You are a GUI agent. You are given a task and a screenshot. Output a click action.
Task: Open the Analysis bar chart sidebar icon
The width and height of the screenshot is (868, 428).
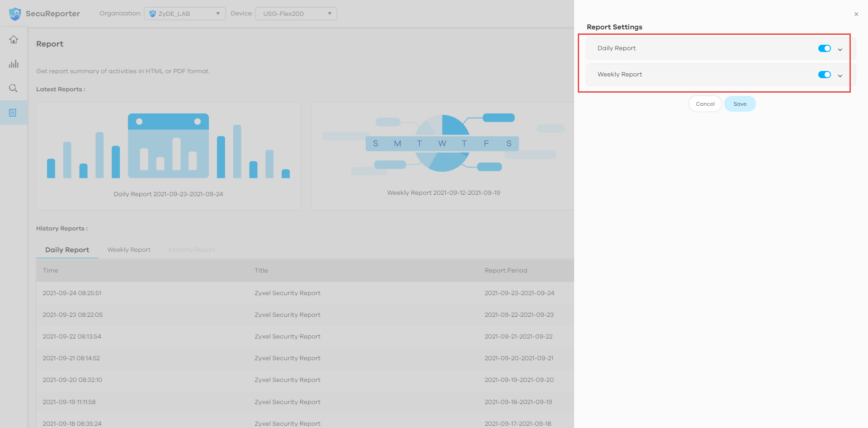click(14, 64)
